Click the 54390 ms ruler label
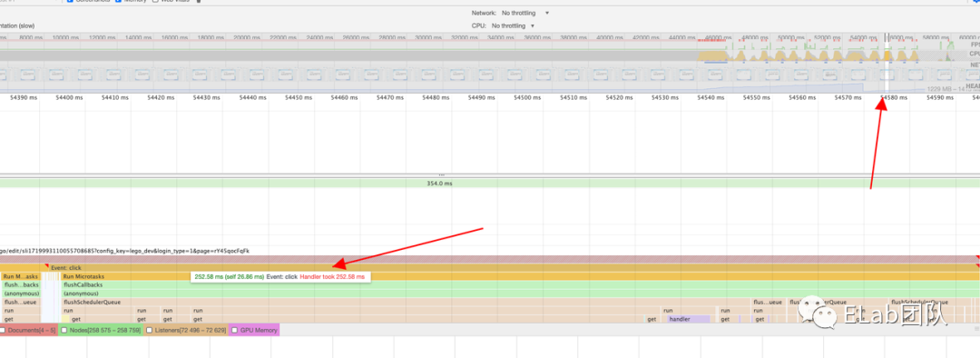The image size is (980, 358). (x=23, y=97)
